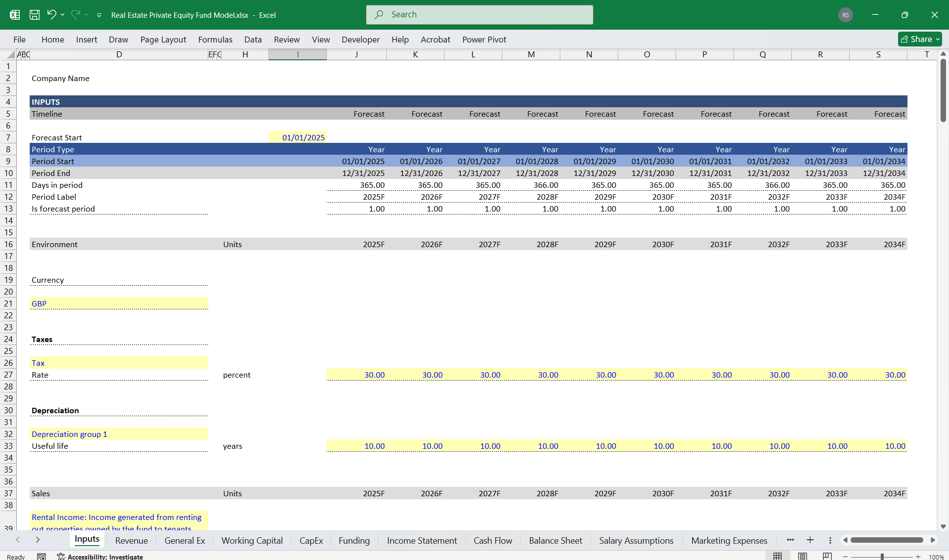The width and height of the screenshot is (949, 560).
Task: Click the Redo arrow icon
Action: 75,15
